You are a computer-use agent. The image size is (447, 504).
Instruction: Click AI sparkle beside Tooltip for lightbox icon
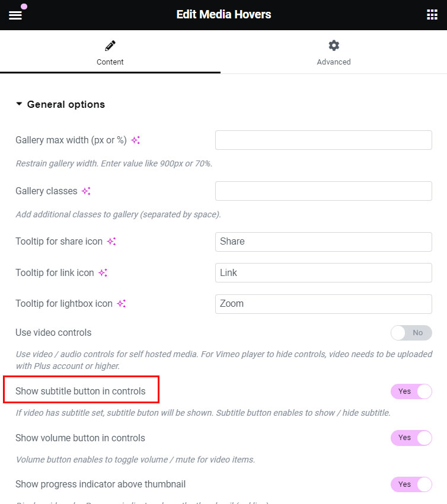121,304
